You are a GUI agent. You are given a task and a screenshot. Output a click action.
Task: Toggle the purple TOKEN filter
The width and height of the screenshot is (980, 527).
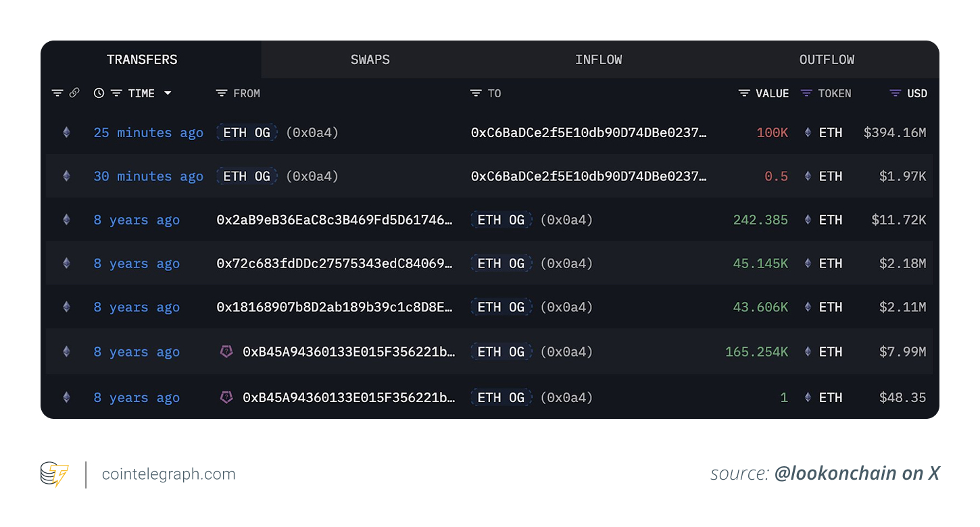pyautogui.click(x=806, y=93)
